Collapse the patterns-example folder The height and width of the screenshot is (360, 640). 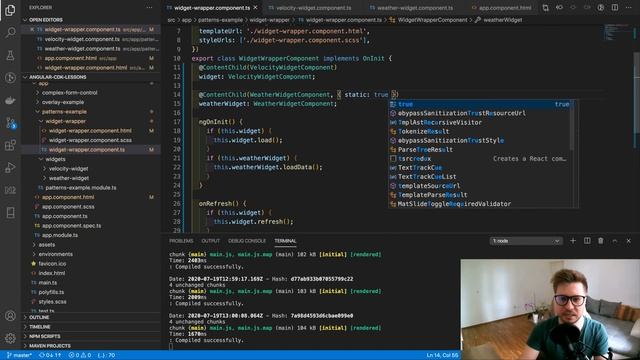point(64,111)
